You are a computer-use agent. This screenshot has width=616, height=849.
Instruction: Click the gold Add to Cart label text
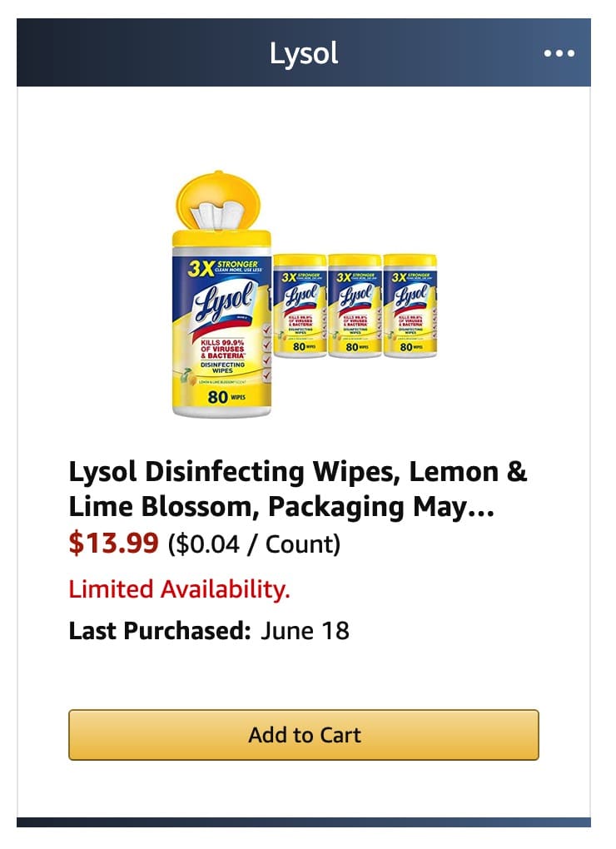[x=305, y=734]
